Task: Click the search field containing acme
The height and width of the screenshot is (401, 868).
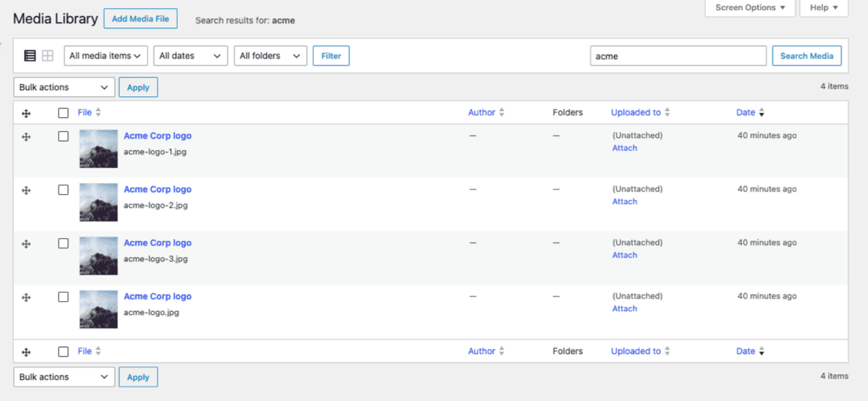Action: coord(678,56)
